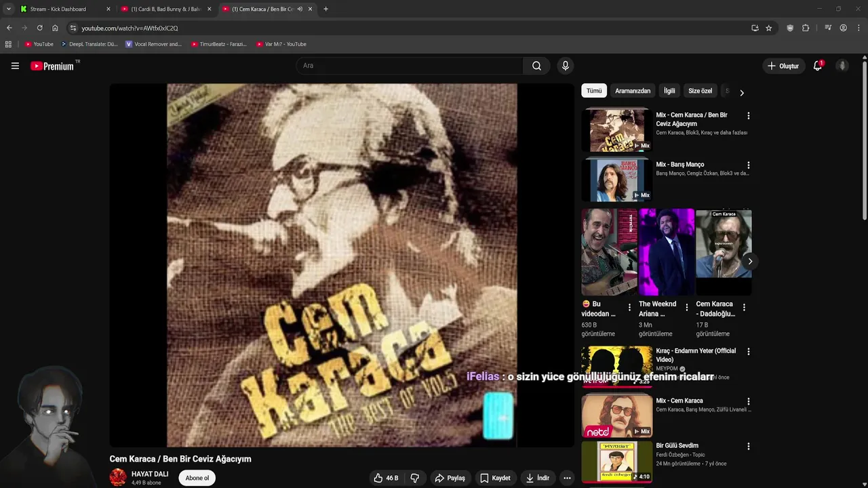
Task: Open the TimurBeatz bookmark
Action: click(x=219, y=44)
